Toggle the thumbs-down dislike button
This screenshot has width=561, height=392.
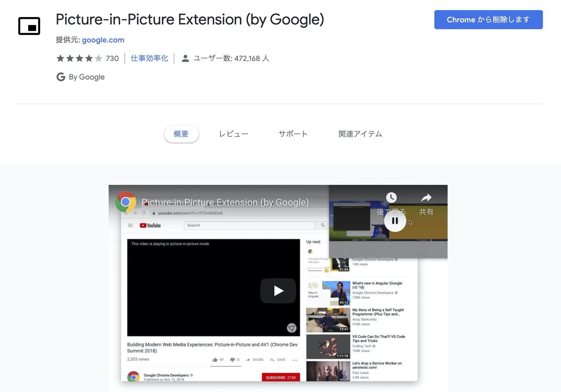[233, 359]
